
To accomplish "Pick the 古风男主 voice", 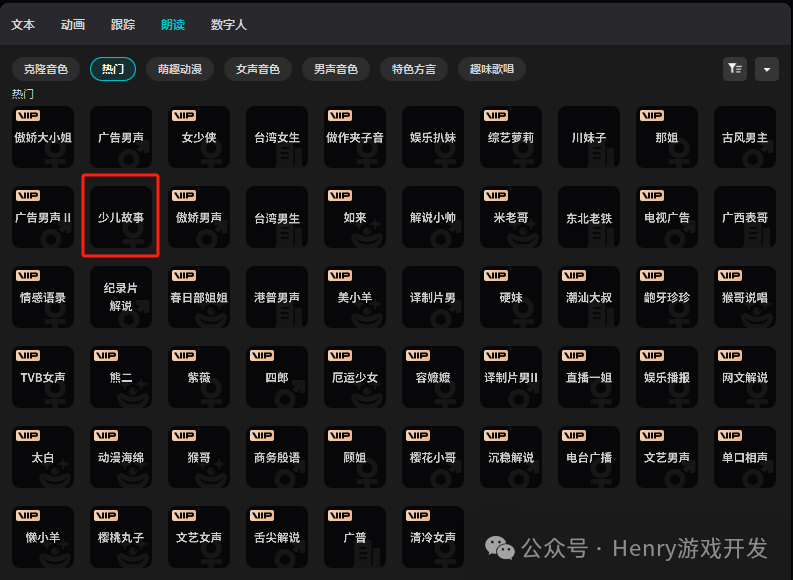I will [744, 137].
